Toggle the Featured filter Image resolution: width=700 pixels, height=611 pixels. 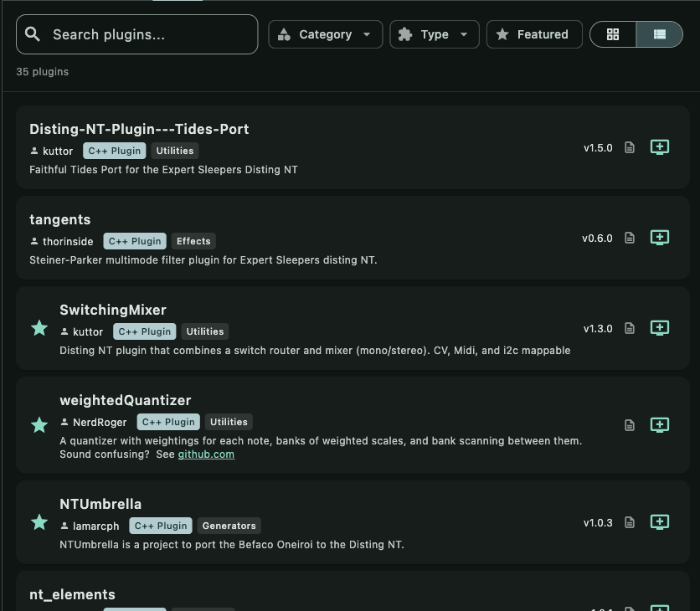[533, 34]
